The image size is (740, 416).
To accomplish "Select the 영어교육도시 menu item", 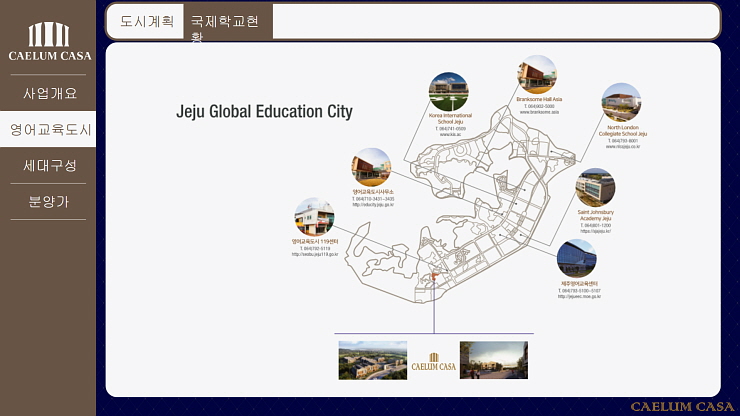I will tap(49, 129).
